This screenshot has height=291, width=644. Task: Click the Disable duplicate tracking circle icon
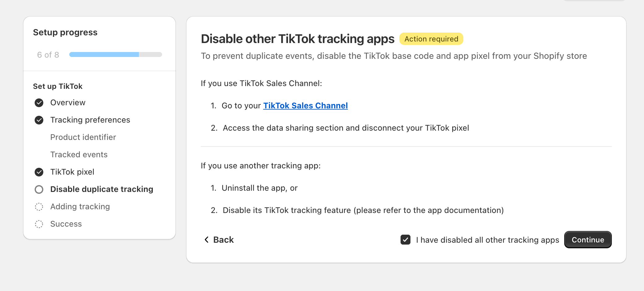click(39, 189)
